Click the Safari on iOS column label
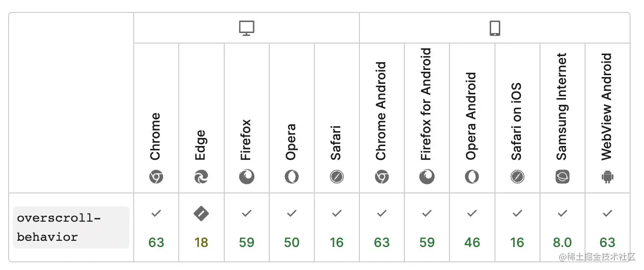 [x=517, y=122]
